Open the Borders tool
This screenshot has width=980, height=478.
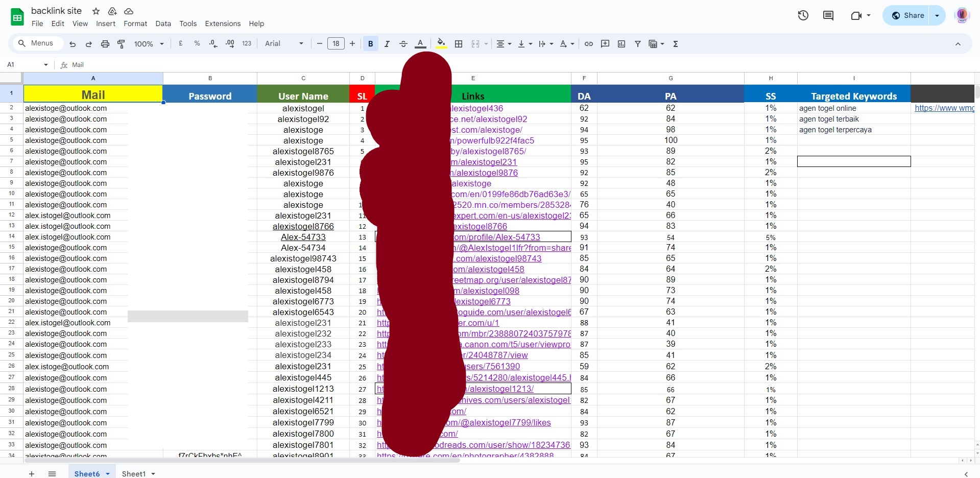(x=459, y=44)
